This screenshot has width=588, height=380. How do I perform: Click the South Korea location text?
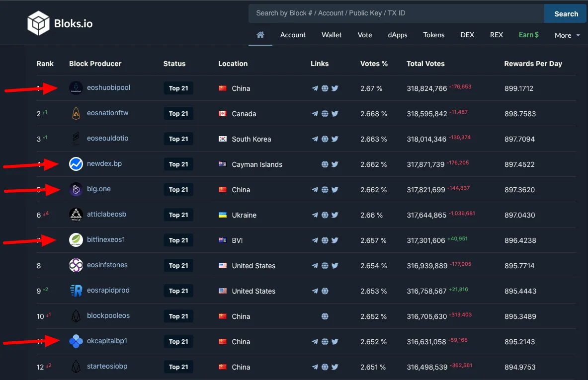251,139
